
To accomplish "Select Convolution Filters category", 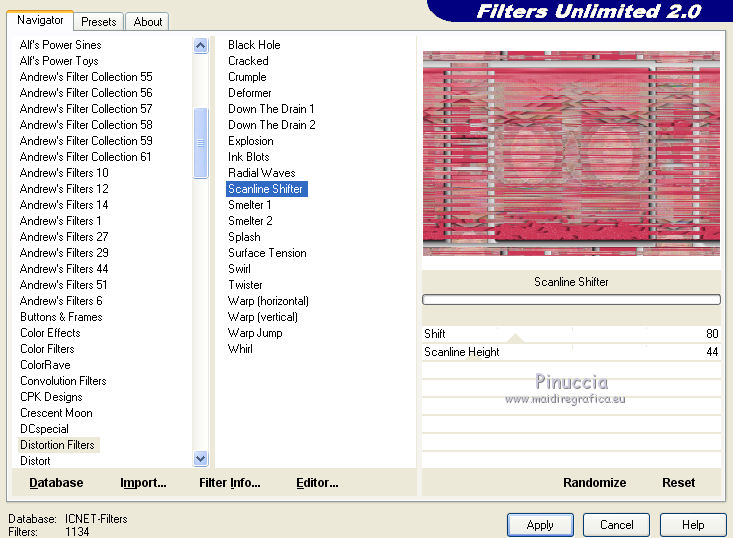I will (63, 381).
